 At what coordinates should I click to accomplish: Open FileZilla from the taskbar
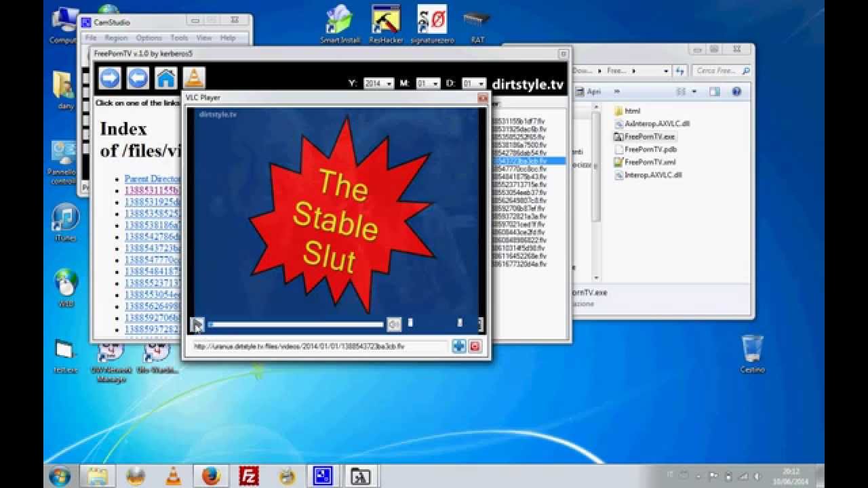pos(249,476)
